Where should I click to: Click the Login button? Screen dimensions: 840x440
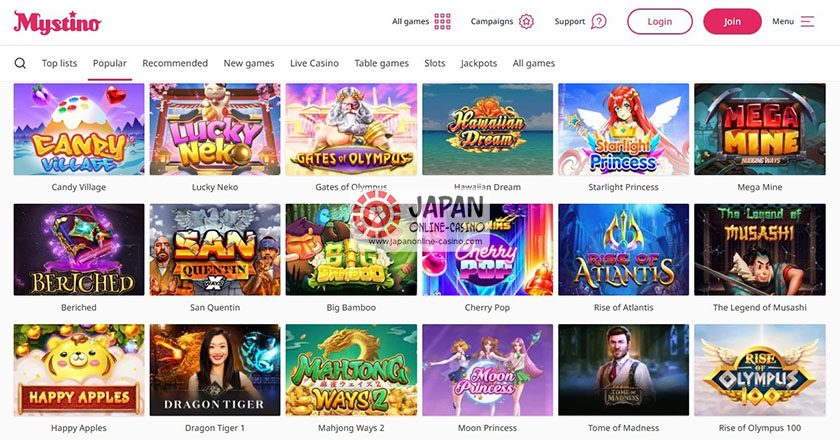[x=659, y=21]
